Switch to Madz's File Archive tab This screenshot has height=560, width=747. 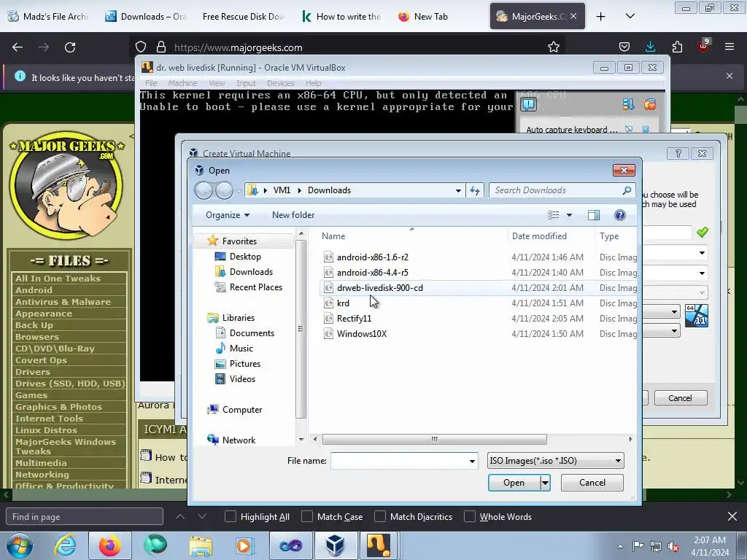[49, 16]
